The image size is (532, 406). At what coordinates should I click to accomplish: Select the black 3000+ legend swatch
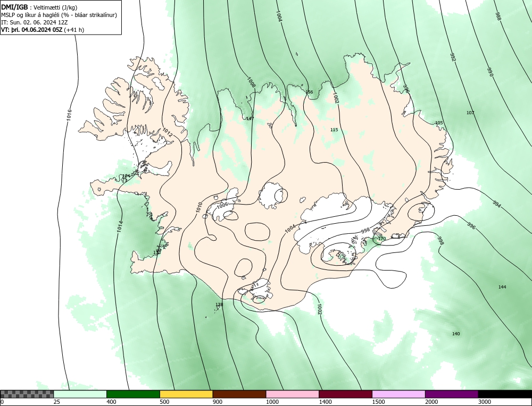[505, 394]
